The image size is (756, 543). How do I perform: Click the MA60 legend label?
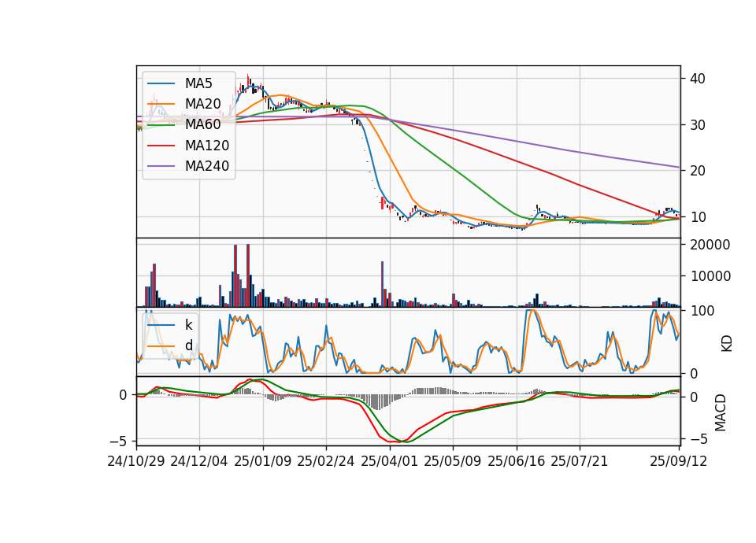[x=202, y=124]
